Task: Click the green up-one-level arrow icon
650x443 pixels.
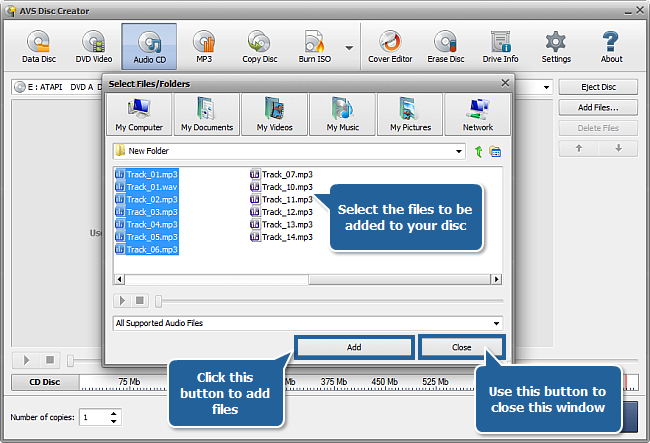Action: [479, 152]
